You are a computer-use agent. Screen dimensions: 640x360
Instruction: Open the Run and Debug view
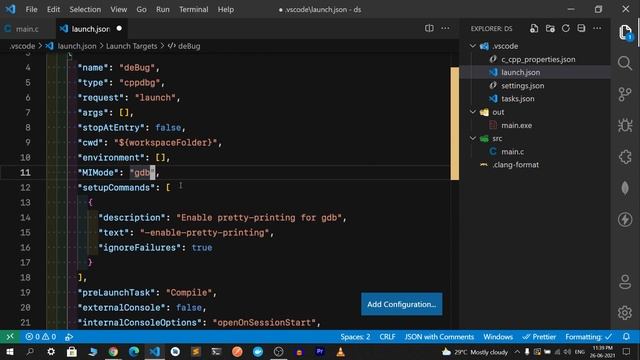click(625, 125)
